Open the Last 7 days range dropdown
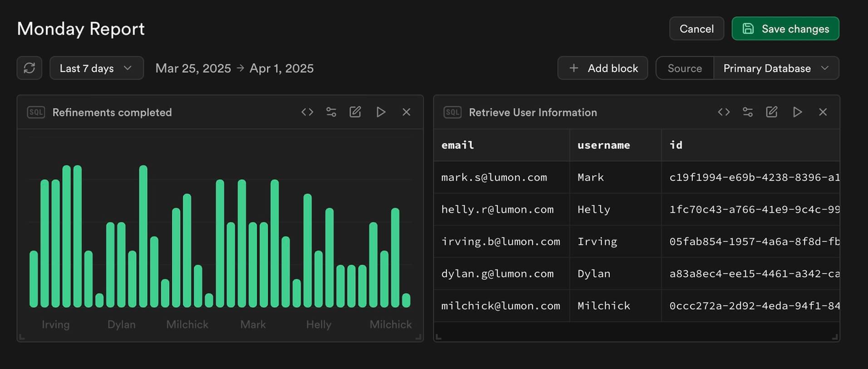This screenshot has width=868, height=369. (97, 68)
